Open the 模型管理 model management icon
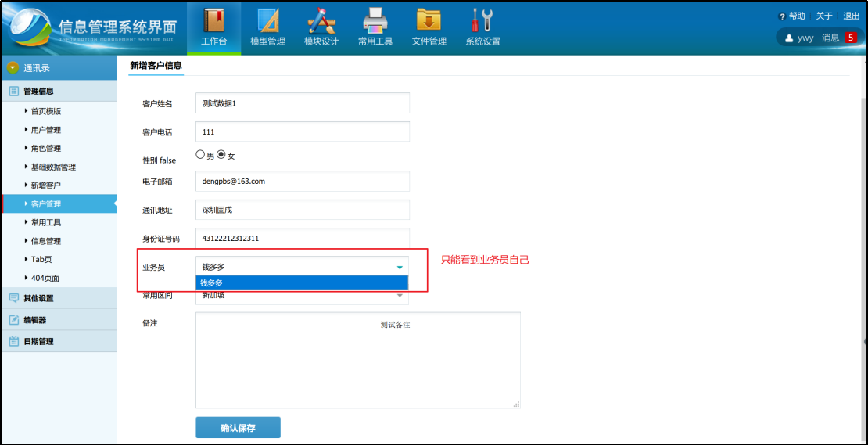The image size is (868, 446). (x=268, y=20)
